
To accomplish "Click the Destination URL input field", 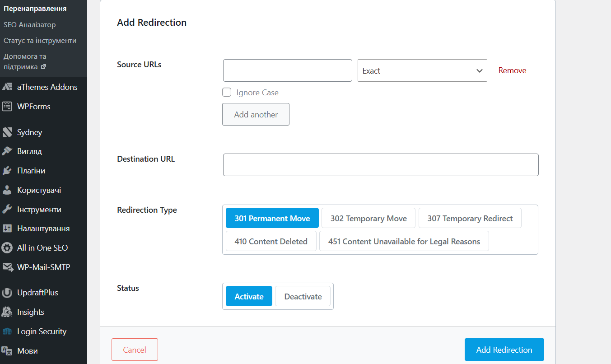I will (380, 165).
